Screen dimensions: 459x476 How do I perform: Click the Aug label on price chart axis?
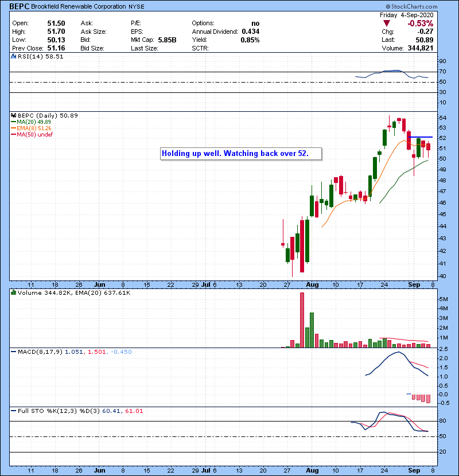click(312, 285)
